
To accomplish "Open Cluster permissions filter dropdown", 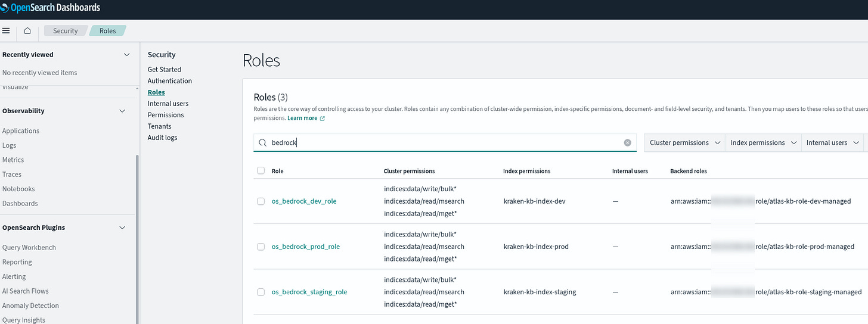I will pyautogui.click(x=684, y=143).
